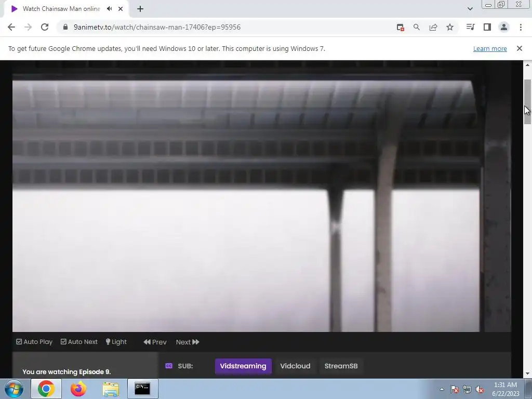
Task: Click the browser forward arrow
Action: 28,27
